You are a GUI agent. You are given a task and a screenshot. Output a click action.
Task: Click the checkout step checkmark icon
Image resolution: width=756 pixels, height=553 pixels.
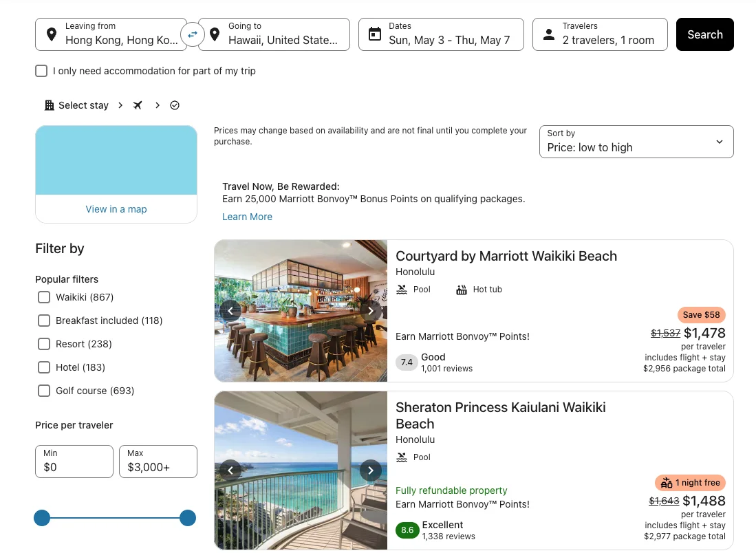pyautogui.click(x=175, y=105)
